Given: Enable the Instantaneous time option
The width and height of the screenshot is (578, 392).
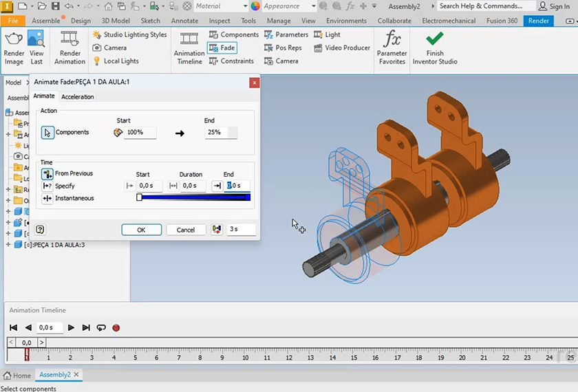Looking at the screenshot, I should pos(47,199).
